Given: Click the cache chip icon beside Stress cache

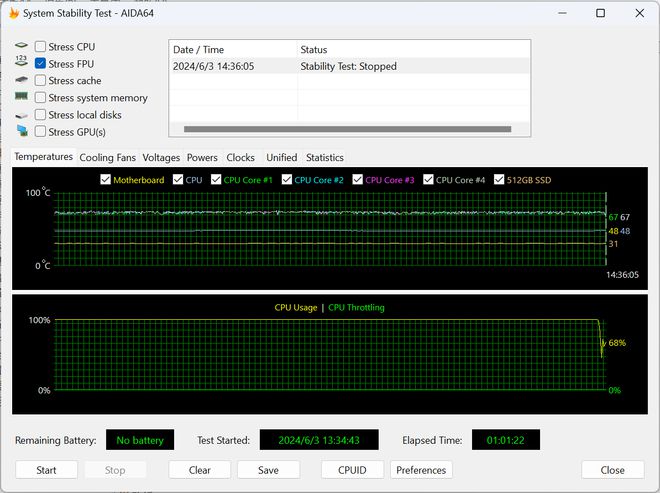Looking at the screenshot, I should click(x=21, y=81).
